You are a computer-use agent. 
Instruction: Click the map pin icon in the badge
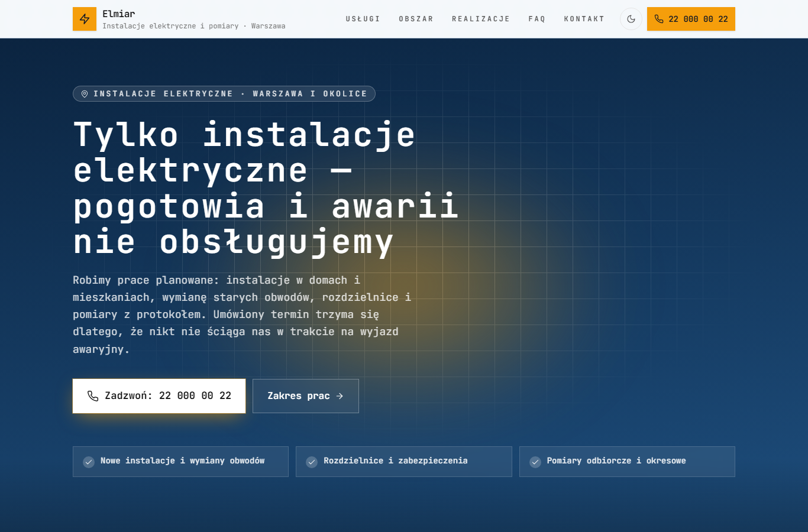(85, 94)
